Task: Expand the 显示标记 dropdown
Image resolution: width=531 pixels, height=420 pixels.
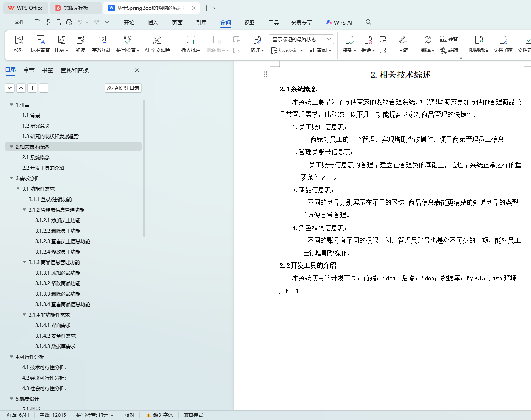Action: point(287,50)
